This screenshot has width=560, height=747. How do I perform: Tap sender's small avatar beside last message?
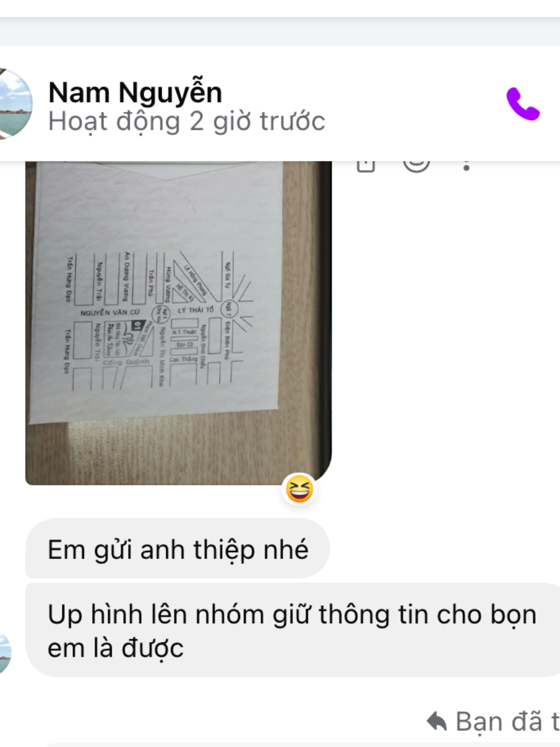pos(5,654)
